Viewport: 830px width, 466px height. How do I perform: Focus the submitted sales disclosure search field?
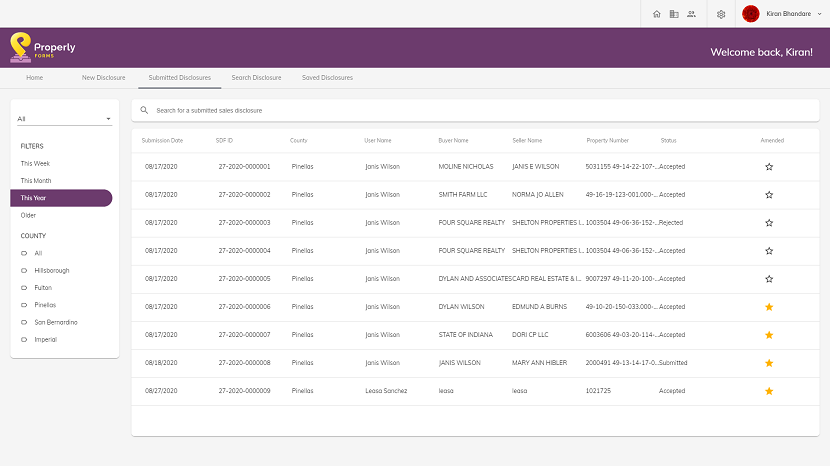click(x=475, y=110)
